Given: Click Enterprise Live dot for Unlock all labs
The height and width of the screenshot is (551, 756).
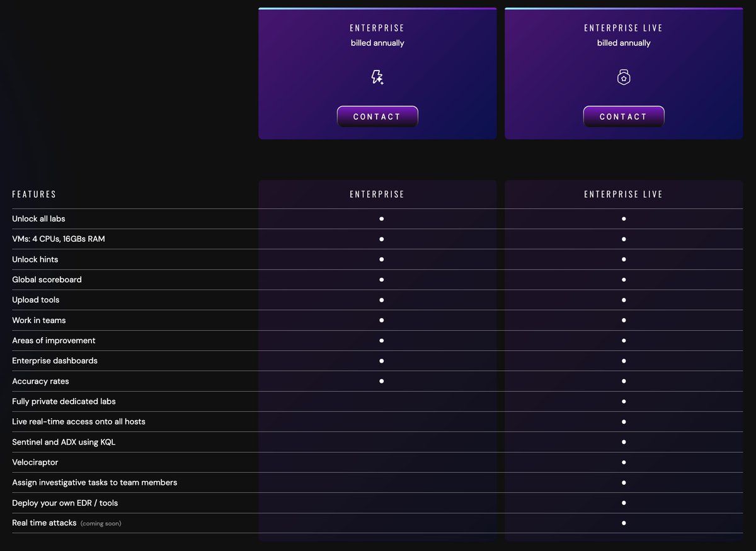Looking at the screenshot, I should (624, 219).
